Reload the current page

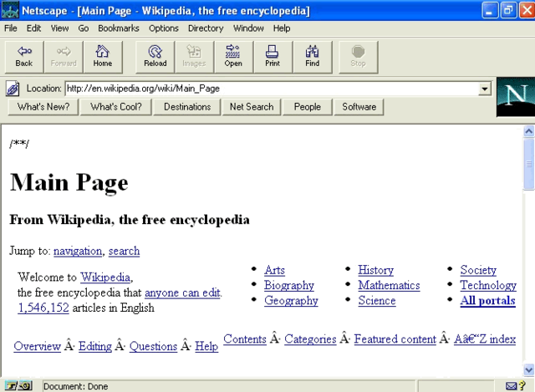(155, 57)
